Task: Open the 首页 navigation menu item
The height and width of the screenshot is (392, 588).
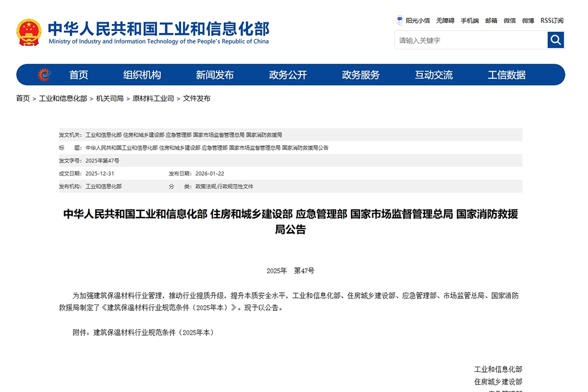Action: (x=79, y=75)
